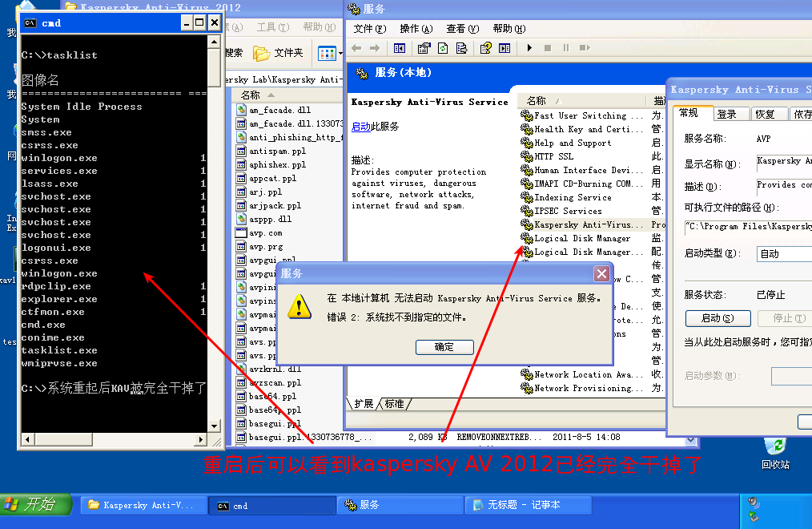Click the Recycle Bin desktop icon

click(775, 454)
